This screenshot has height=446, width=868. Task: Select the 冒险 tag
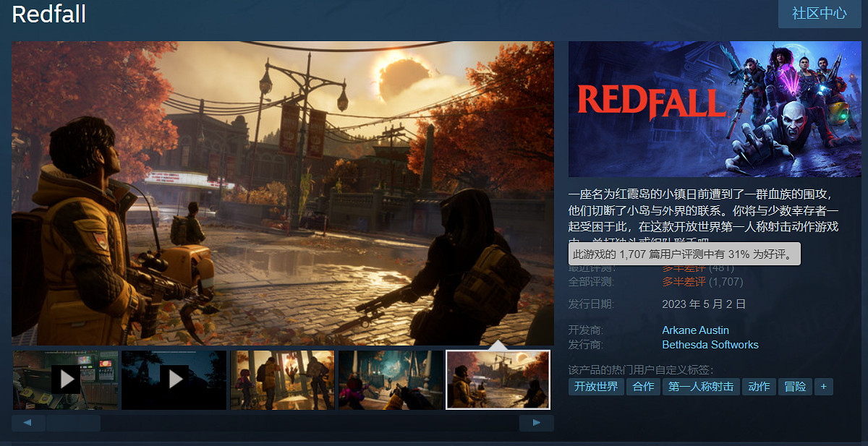click(x=794, y=386)
